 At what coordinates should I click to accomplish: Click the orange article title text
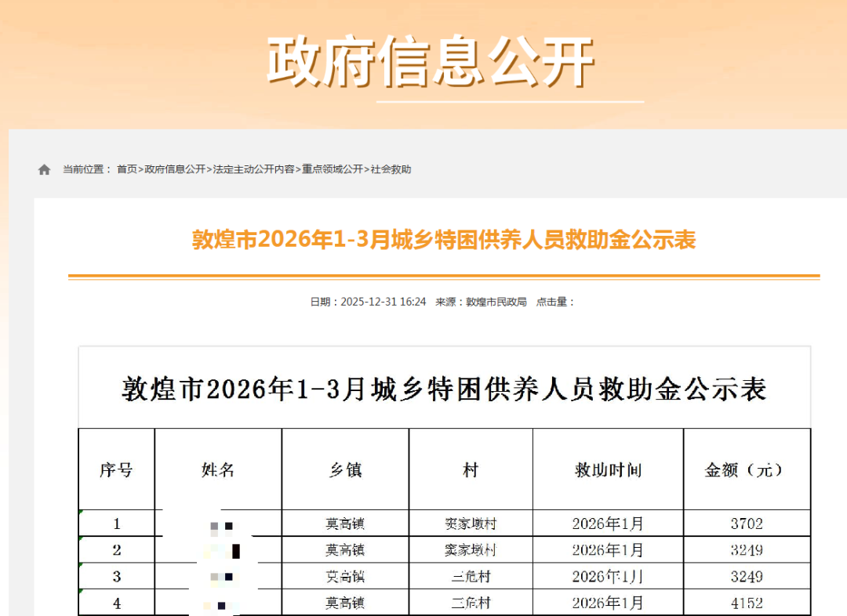pos(444,240)
